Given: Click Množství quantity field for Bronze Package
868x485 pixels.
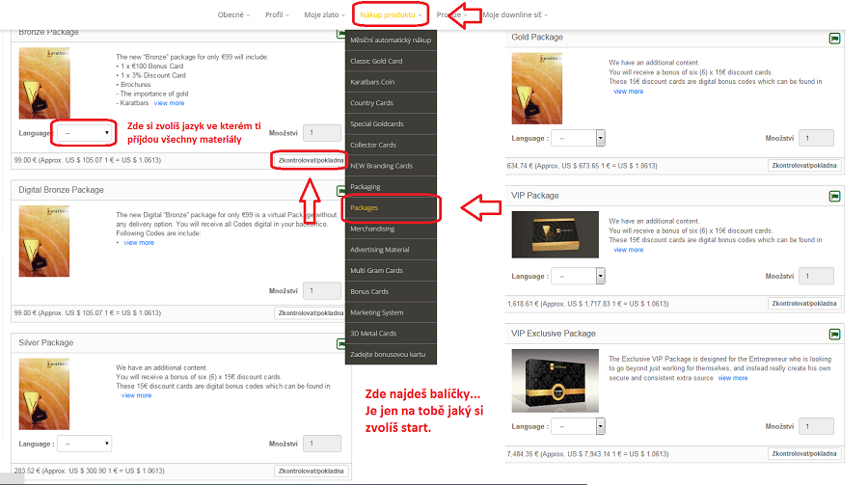Looking at the screenshot, I should click(x=322, y=133).
